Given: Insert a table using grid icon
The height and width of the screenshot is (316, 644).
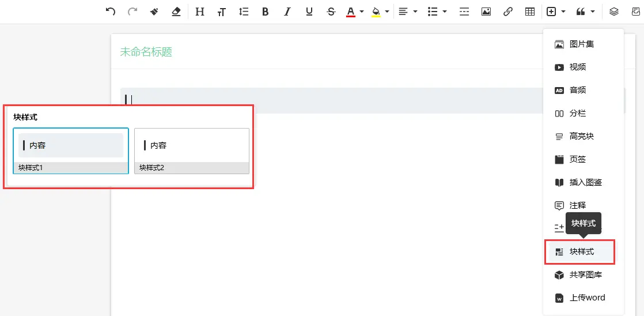Looking at the screenshot, I should click(x=530, y=12).
